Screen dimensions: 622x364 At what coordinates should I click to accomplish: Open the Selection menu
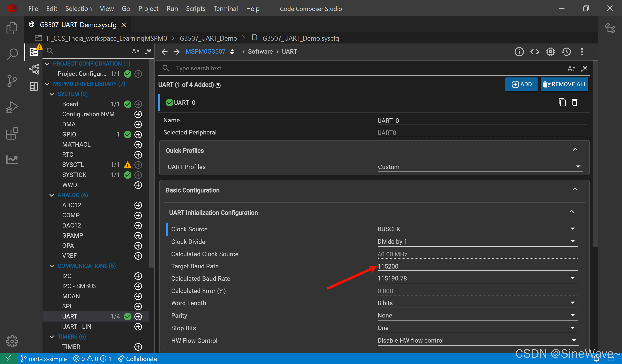coord(79,9)
